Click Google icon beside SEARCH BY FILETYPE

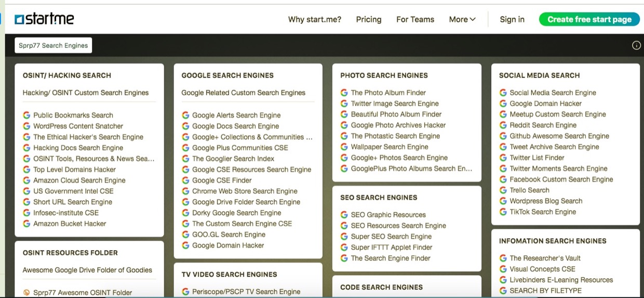pos(503,291)
